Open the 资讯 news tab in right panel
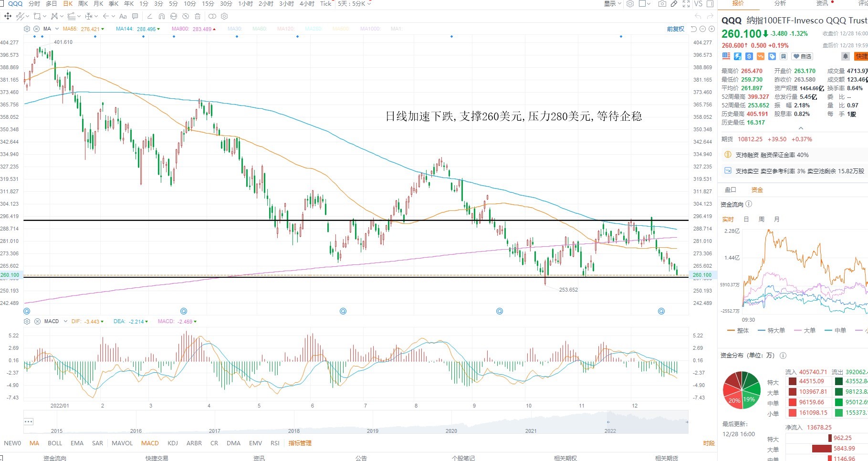868x461 pixels. (x=822, y=3)
